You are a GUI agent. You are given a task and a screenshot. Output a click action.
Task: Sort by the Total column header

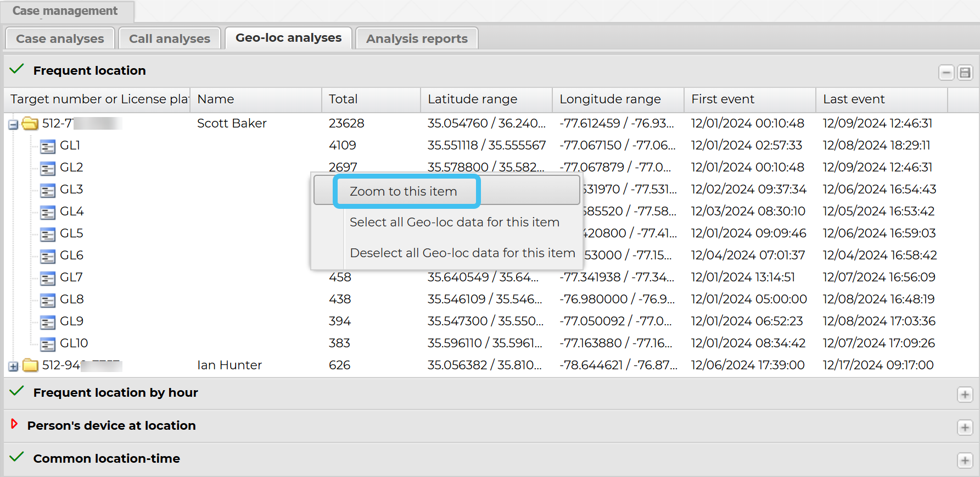click(343, 99)
